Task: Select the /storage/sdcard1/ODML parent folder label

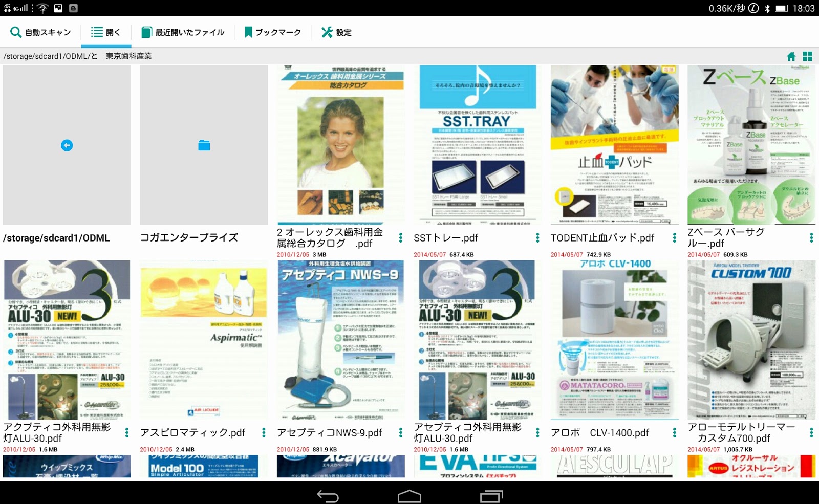Action: pos(56,238)
